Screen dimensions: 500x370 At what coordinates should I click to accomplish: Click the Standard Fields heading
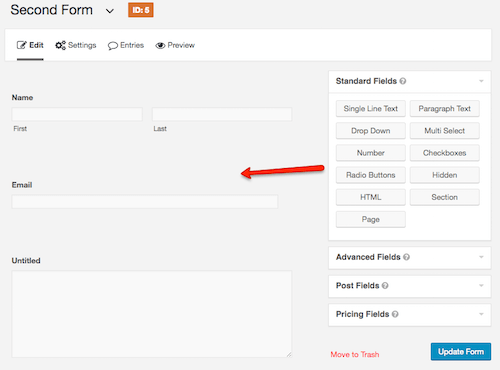pos(366,81)
